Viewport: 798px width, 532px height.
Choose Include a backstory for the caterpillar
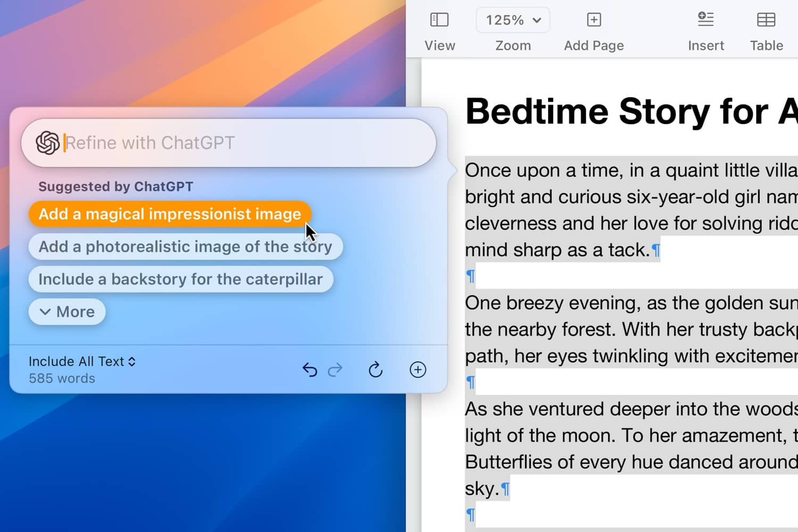tap(180, 279)
